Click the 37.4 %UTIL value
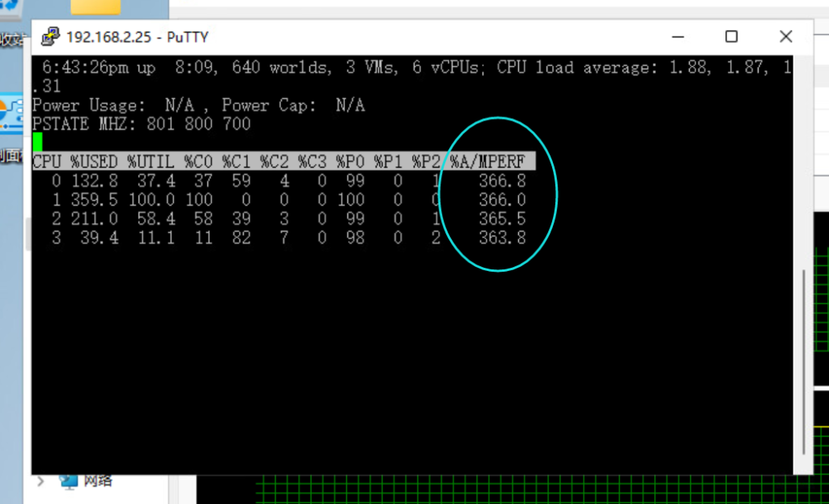Screen dimensions: 829x504 point(156,181)
